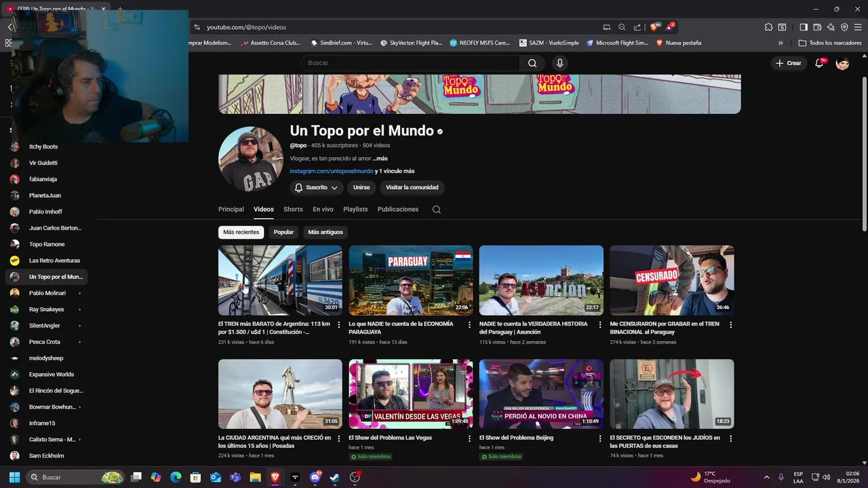The height and width of the screenshot is (488, 868).
Task: Click the YouTube Buscar search field
Action: point(411,63)
